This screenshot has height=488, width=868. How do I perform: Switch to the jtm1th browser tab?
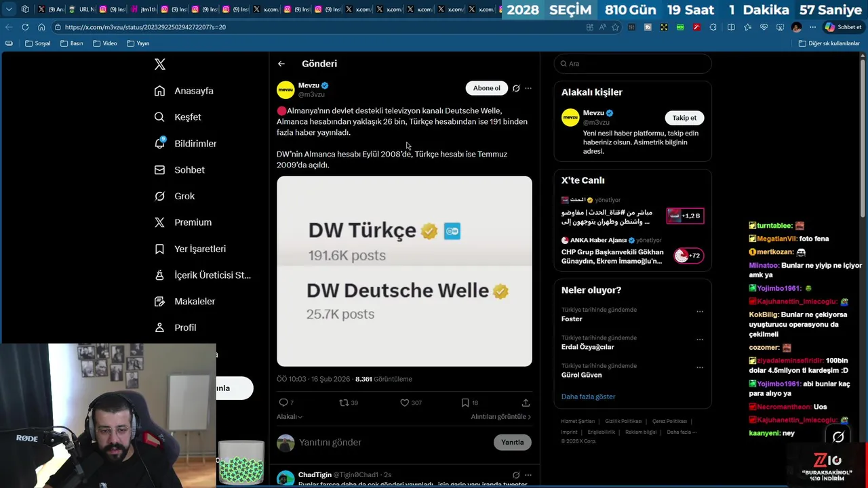coord(144,9)
